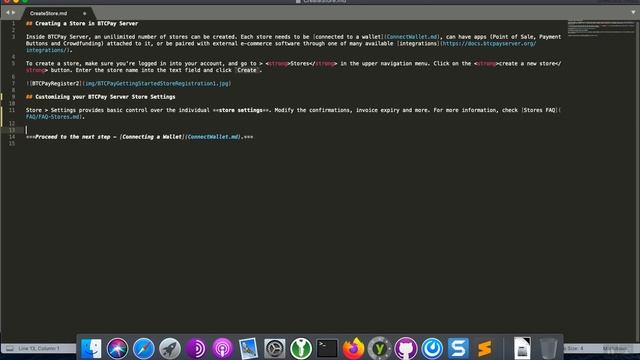Launch Siri from the dock
This screenshot has height=360, width=640.
pos(117,349)
